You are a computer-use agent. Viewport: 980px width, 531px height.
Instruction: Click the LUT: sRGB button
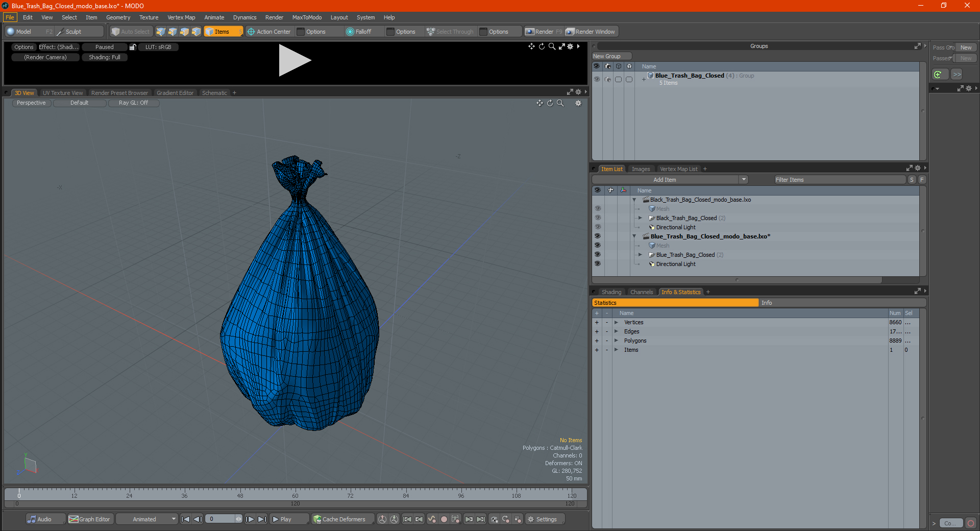click(x=158, y=47)
